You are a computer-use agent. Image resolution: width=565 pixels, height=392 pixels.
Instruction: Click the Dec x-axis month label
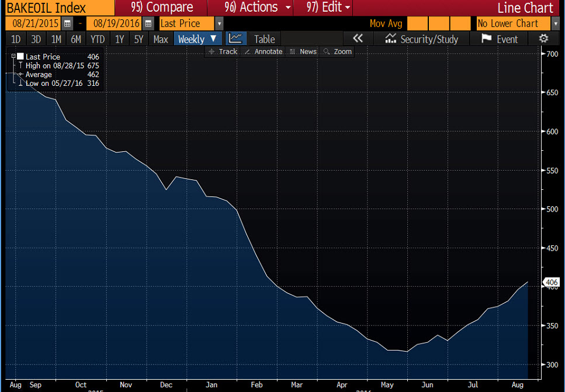tap(166, 385)
